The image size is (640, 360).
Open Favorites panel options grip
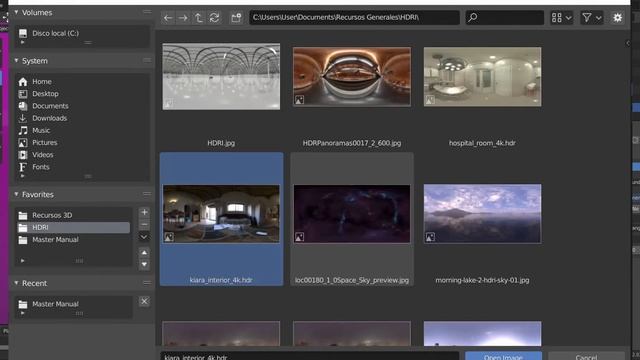(x=147, y=194)
